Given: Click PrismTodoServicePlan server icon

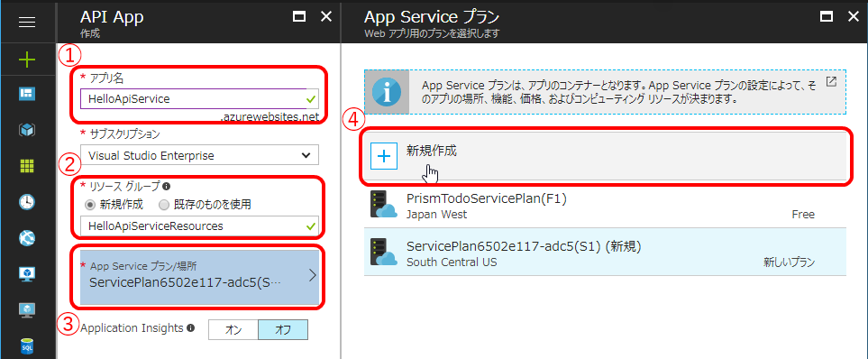Looking at the screenshot, I should (x=383, y=205).
